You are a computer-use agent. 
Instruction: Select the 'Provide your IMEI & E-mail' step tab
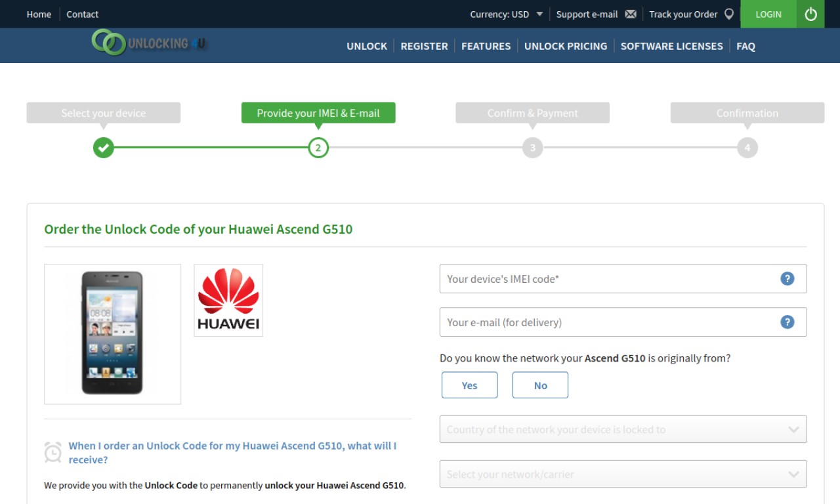click(318, 113)
